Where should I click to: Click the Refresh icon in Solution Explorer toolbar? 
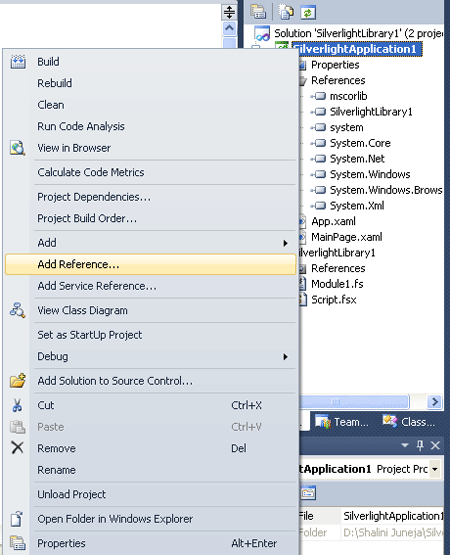point(308,13)
